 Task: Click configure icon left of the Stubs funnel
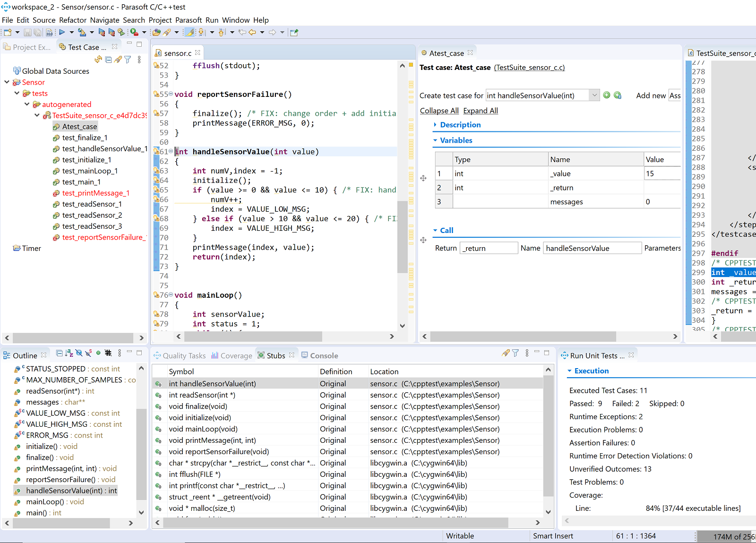tap(506, 353)
